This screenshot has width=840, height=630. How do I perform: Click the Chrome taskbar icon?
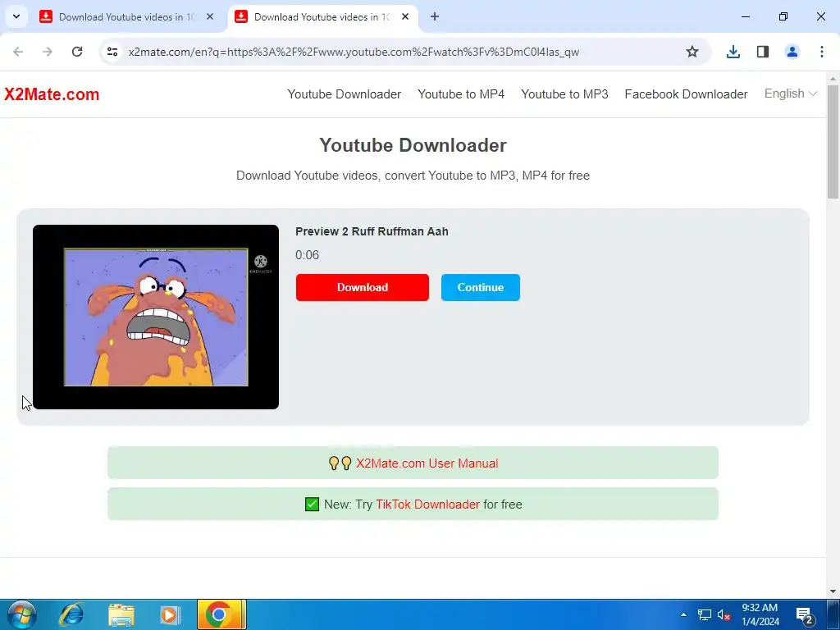tap(221, 615)
